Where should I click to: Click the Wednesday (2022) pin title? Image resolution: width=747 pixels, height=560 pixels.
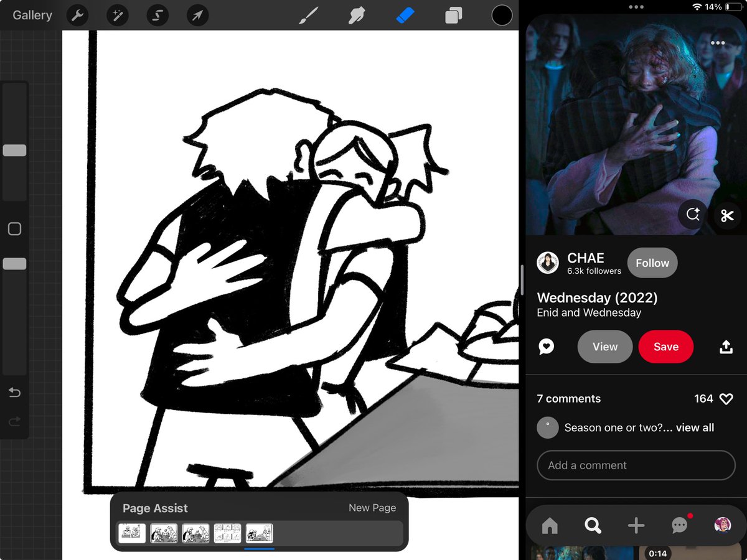(x=597, y=297)
